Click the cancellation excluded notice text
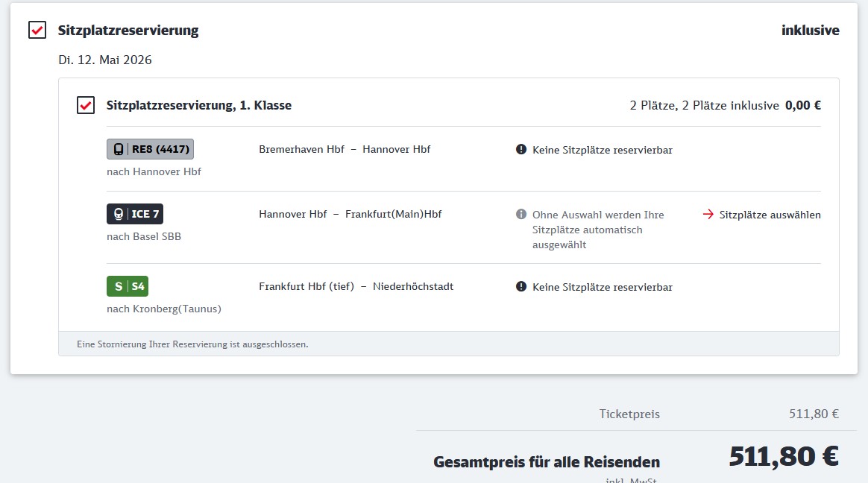 coord(192,344)
